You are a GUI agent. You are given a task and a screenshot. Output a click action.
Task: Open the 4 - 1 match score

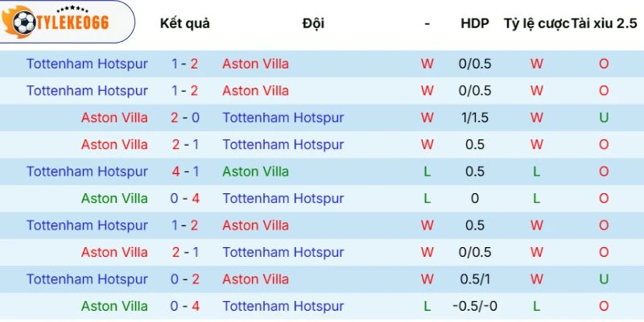click(x=185, y=171)
